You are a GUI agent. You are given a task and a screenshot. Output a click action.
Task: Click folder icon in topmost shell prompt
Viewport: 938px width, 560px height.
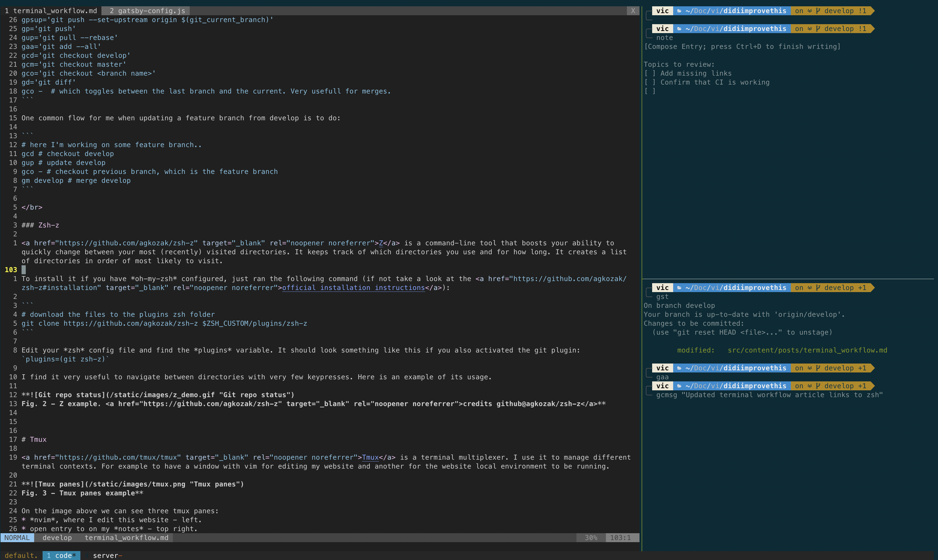click(679, 11)
